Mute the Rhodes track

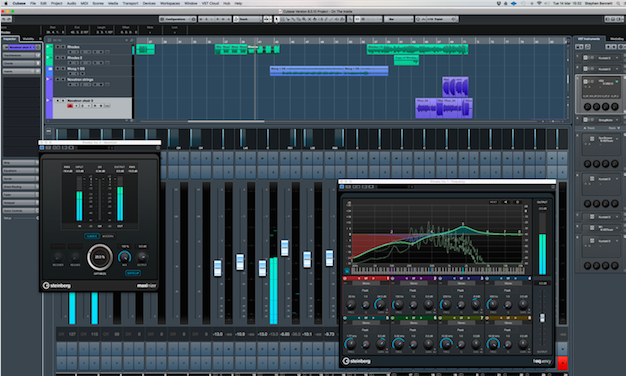point(57,47)
